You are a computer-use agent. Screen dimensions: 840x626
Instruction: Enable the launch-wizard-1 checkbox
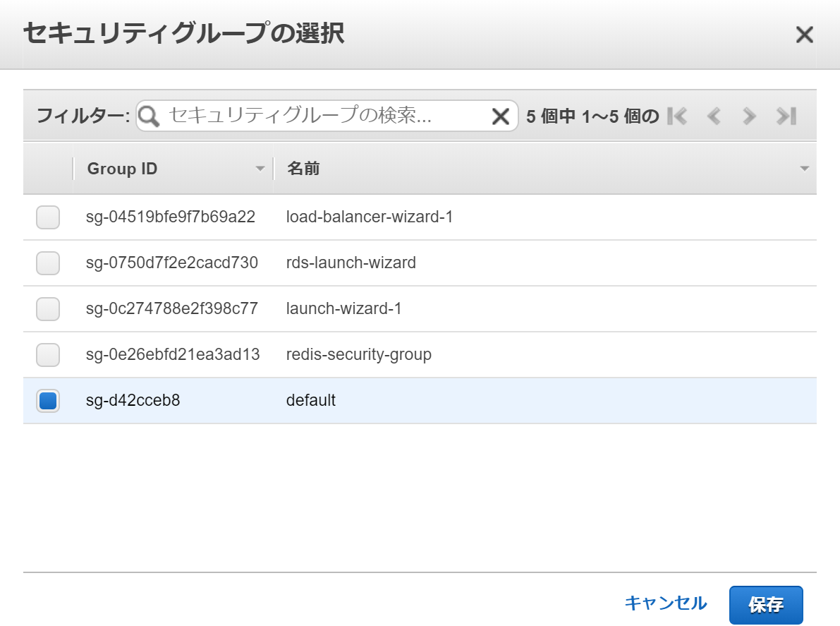click(x=48, y=309)
